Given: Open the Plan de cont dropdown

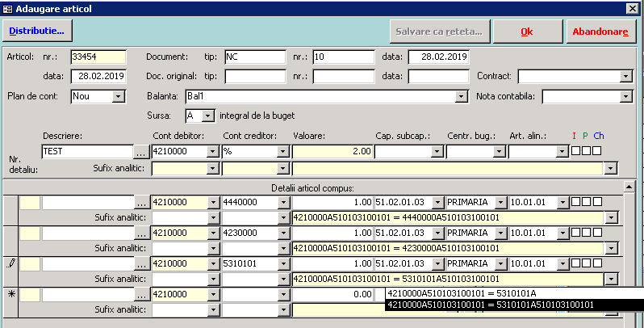Looking at the screenshot, I should [118, 96].
